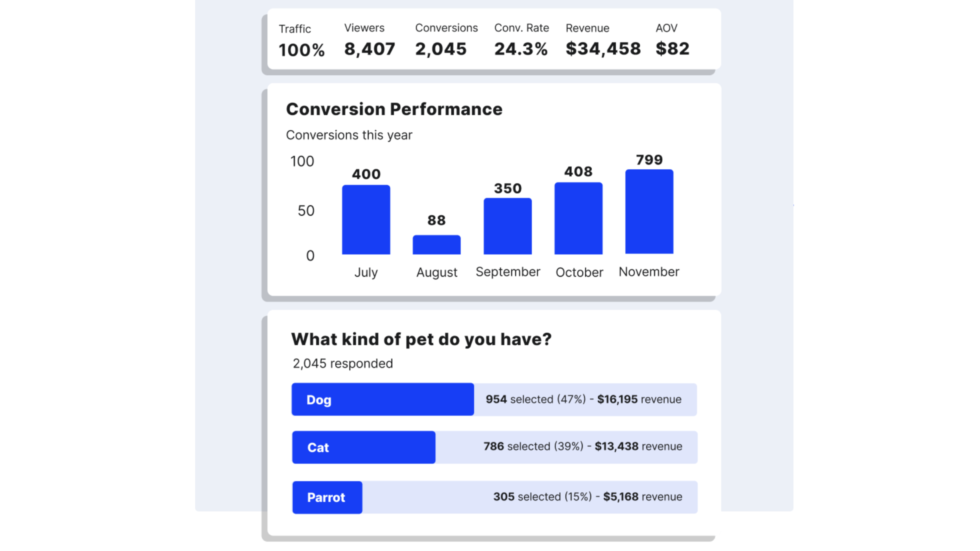The width and height of the screenshot is (980, 551).
Task: Click the July conversions bar
Action: coord(366,220)
